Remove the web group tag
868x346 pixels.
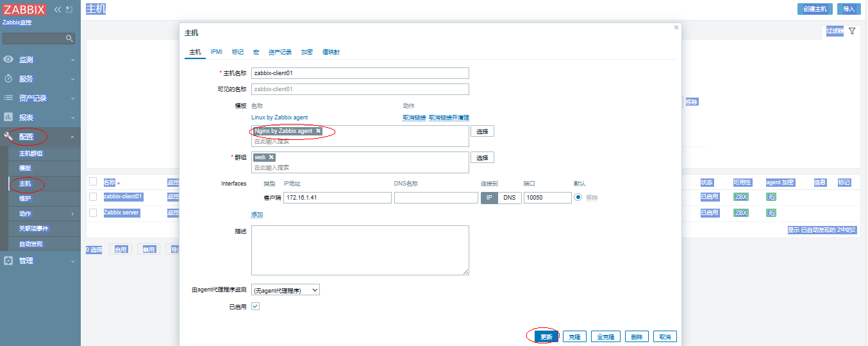point(271,157)
